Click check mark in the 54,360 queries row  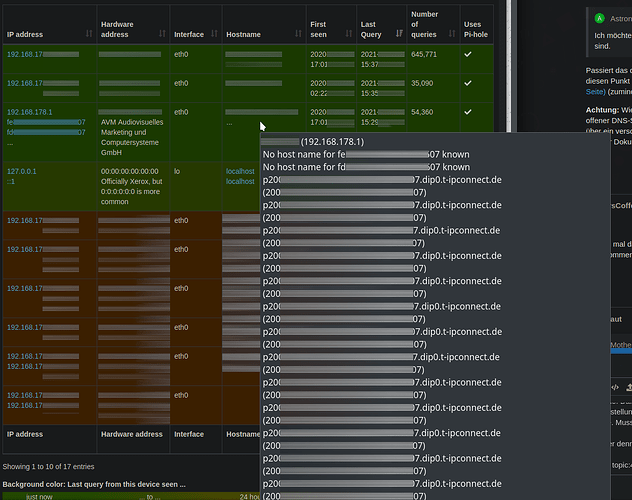pyautogui.click(x=467, y=112)
